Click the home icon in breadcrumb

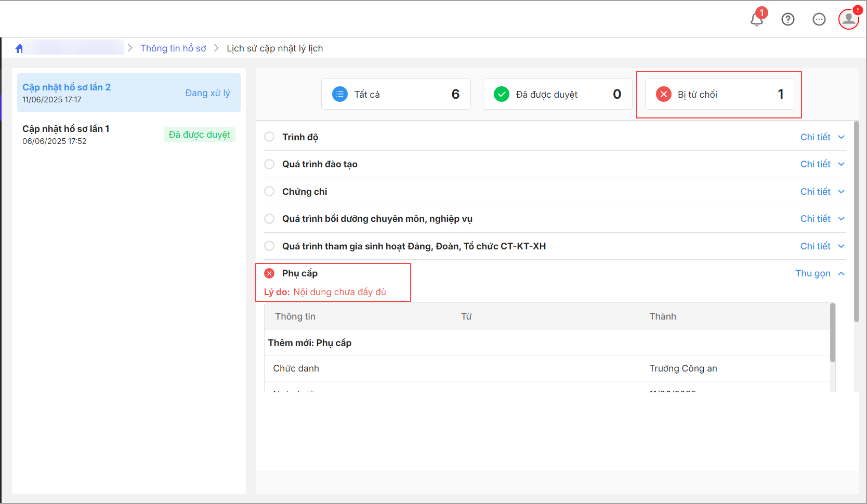19,48
